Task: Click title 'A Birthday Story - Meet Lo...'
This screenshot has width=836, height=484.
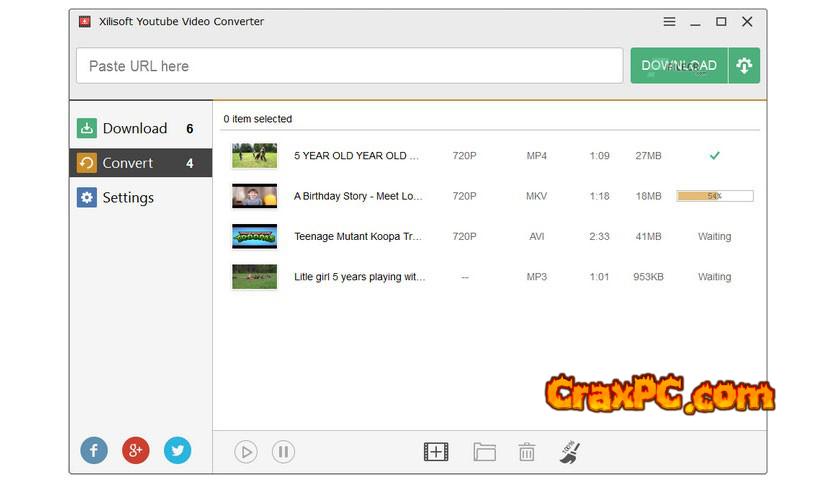Action: tap(358, 196)
